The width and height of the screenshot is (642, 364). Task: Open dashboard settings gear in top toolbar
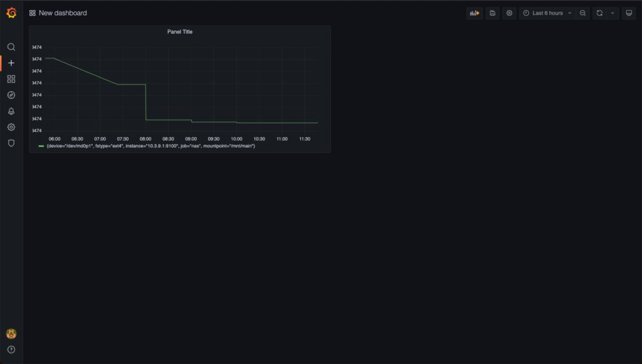pyautogui.click(x=509, y=13)
